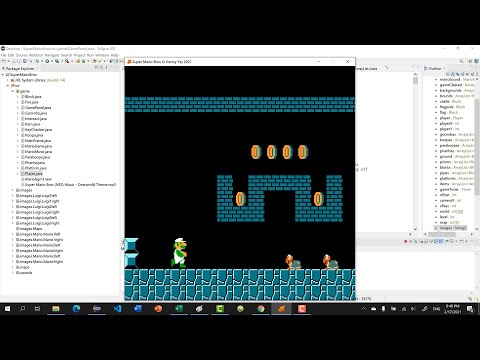
Task: Open the Navigate menu
Action: pos(52,55)
